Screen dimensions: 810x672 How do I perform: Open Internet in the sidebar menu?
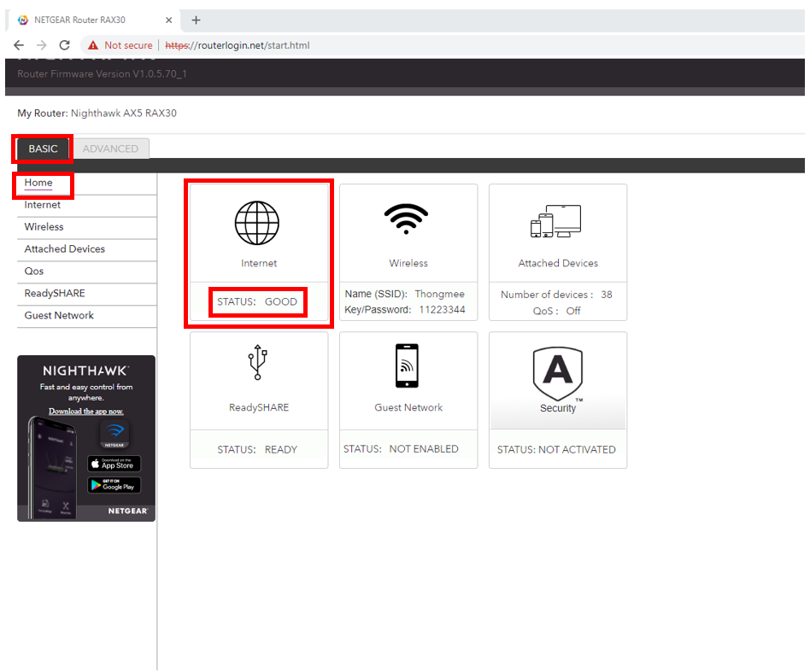(43, 205)
